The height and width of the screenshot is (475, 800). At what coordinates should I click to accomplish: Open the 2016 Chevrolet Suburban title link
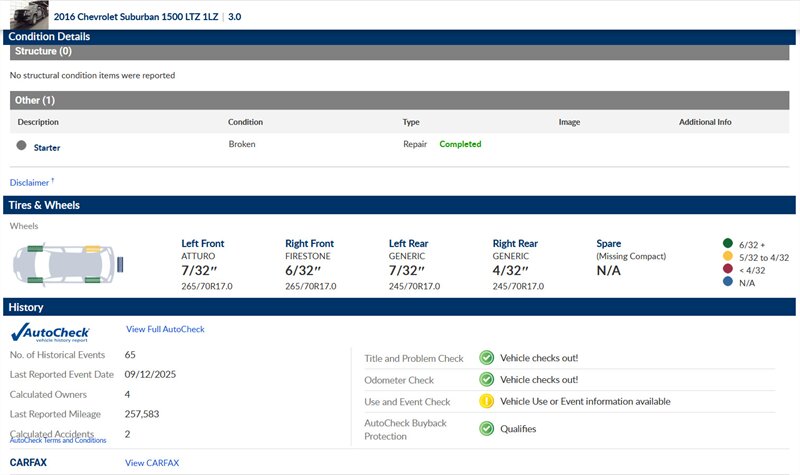click(x=137, y=17)
